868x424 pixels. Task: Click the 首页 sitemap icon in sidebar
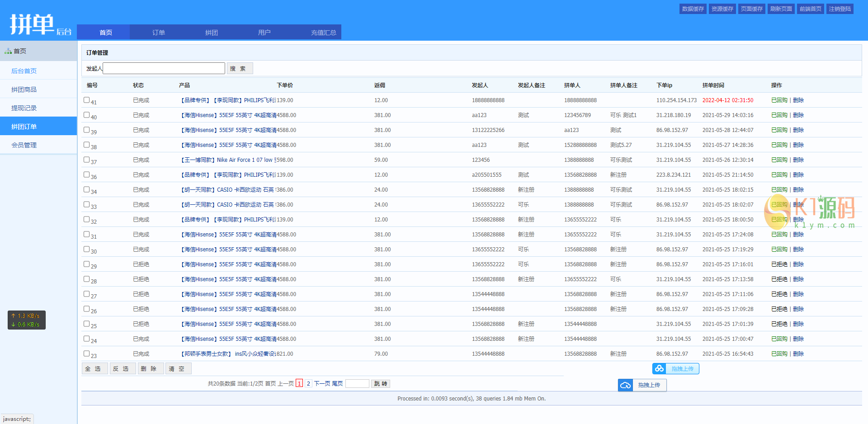point(8,52)
